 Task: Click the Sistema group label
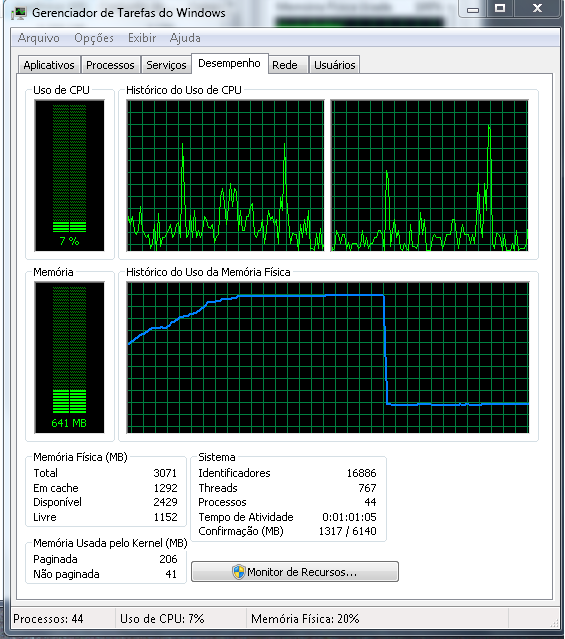coord(217,457)
